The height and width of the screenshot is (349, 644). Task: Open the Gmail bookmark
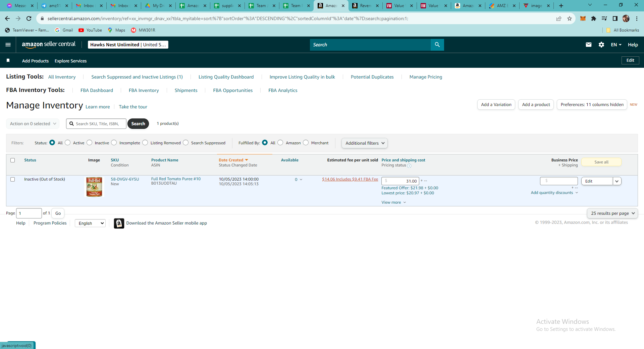tap(64, 30)
